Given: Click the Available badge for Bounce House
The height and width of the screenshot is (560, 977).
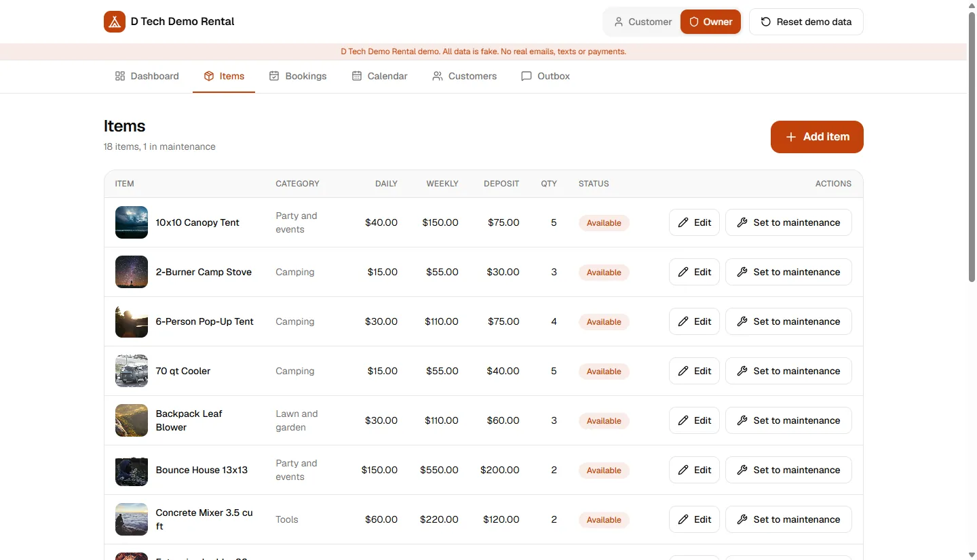Looking at the screenshot, I should pos(604,471).
